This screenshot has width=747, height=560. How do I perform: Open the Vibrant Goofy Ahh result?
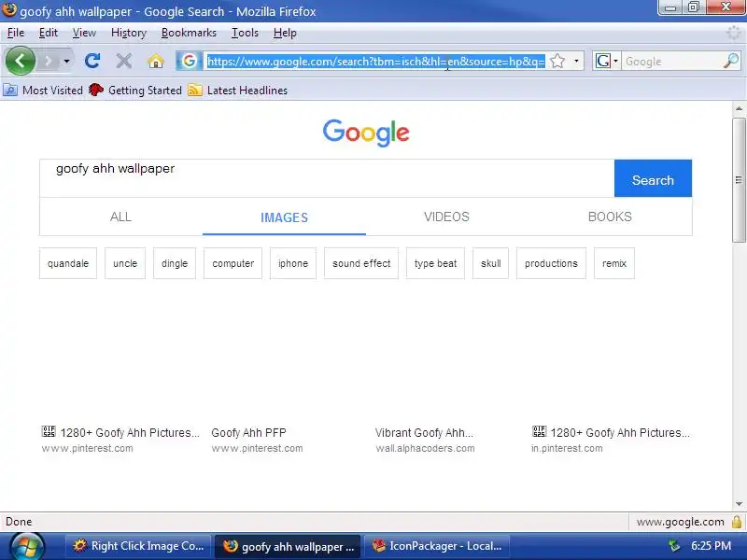[x=424, y=433]
